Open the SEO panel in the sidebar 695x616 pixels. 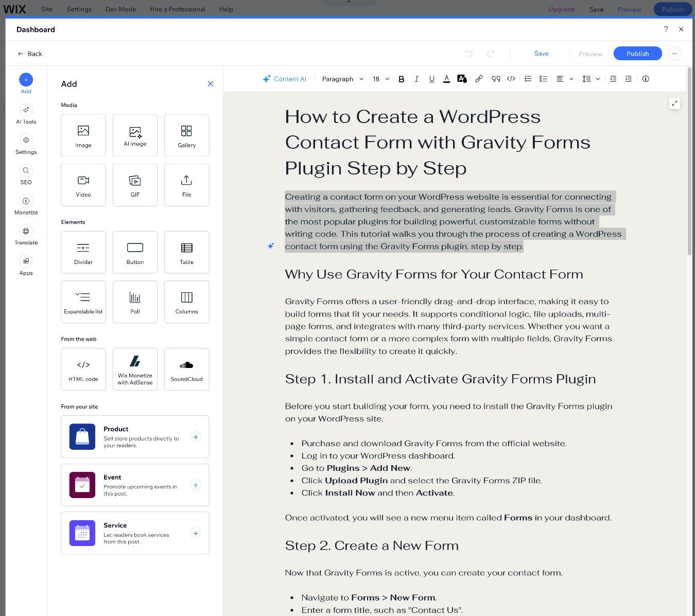click(26, 175)
